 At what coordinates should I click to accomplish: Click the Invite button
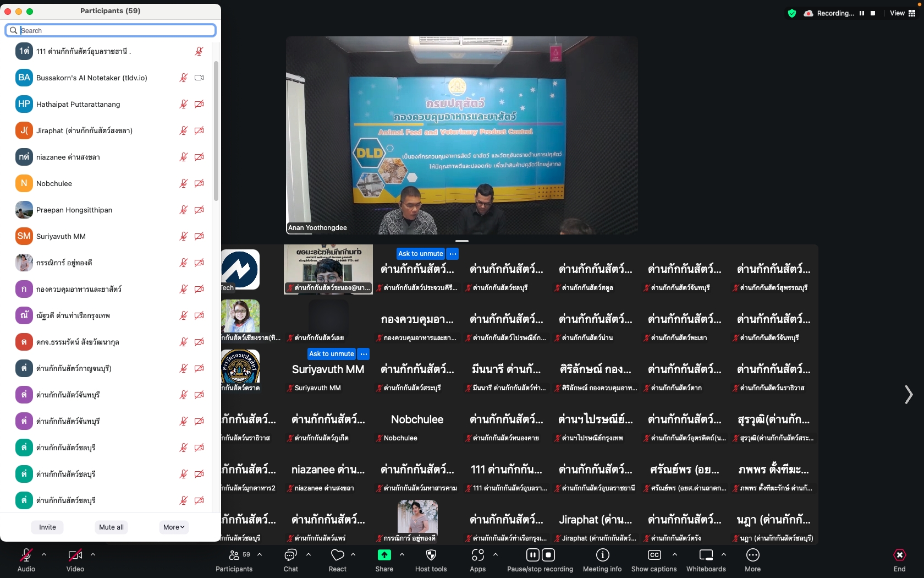[47, 527]
